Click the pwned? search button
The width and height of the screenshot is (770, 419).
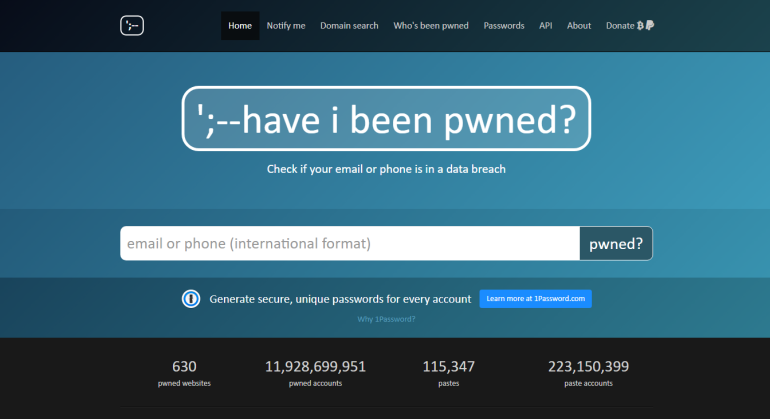pyautogui.click(x=616, y=243)
